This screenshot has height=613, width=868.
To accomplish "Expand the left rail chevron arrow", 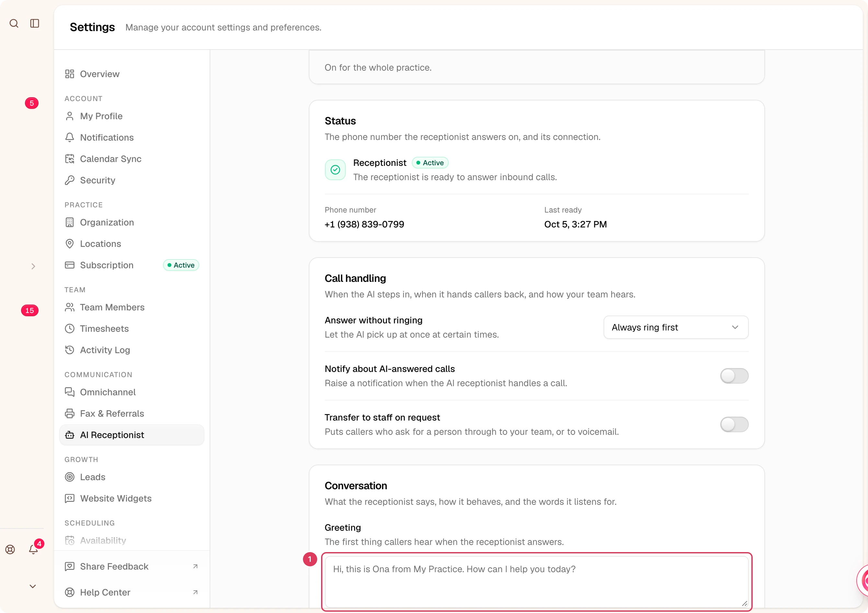I will tap(33, 266).
